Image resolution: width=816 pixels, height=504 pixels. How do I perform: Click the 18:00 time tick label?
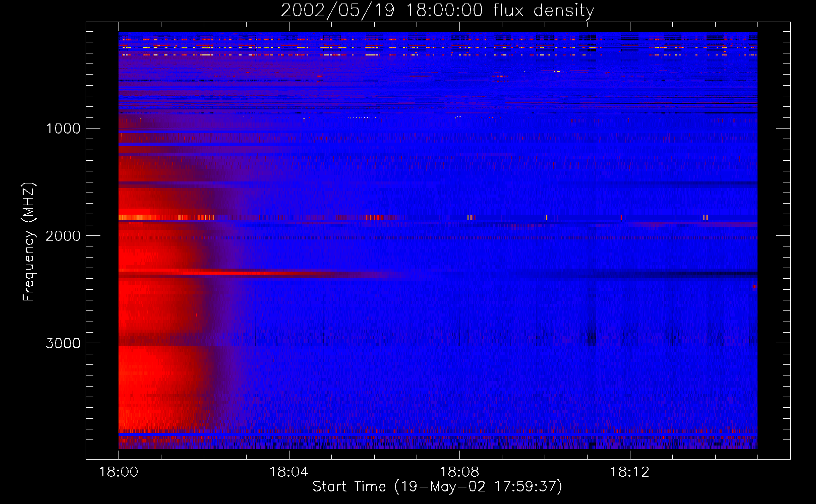coord(119,472)
